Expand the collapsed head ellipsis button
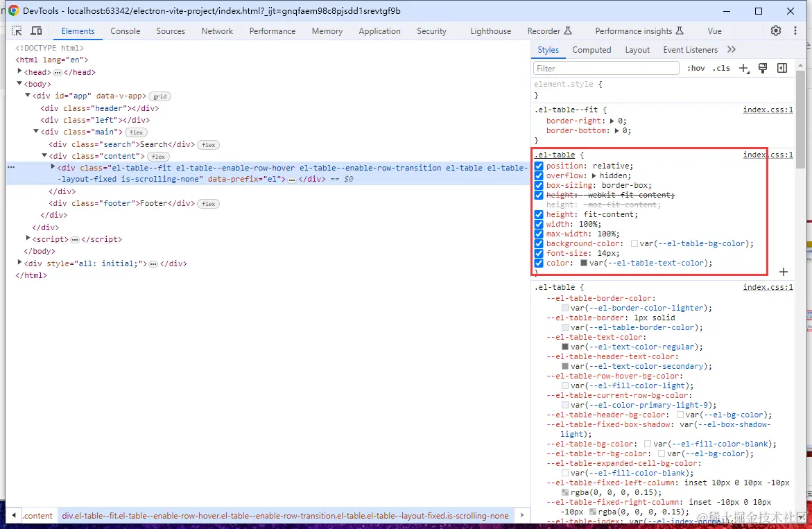 [58, 73]
